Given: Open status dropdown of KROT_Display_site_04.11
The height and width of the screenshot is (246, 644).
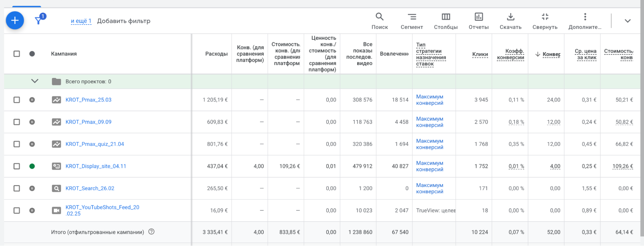Looking at the screenshot, I should [32, 166].
